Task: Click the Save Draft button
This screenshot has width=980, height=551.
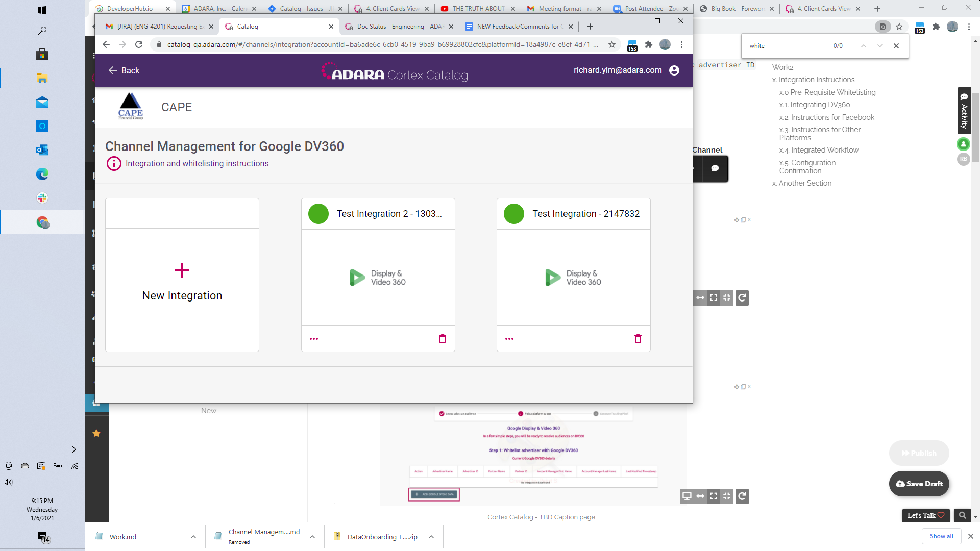Action: tap(919, 484)
